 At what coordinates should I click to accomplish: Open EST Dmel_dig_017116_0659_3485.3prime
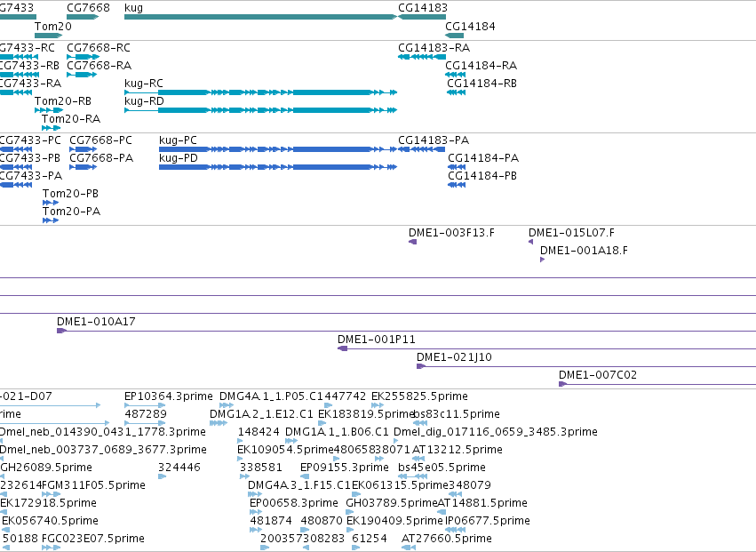point(396,441)
